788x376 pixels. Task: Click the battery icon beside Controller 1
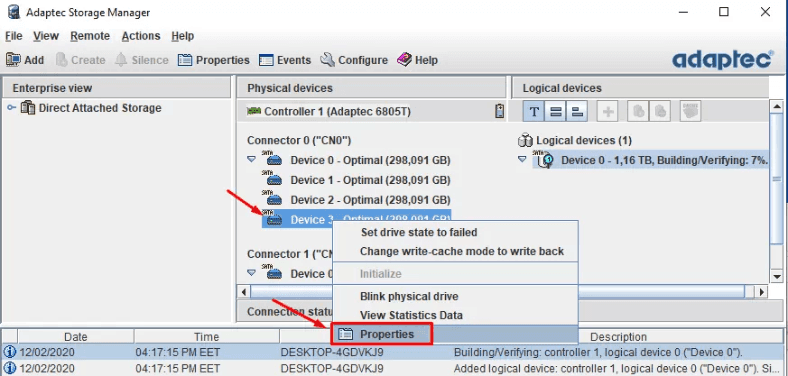499,111
